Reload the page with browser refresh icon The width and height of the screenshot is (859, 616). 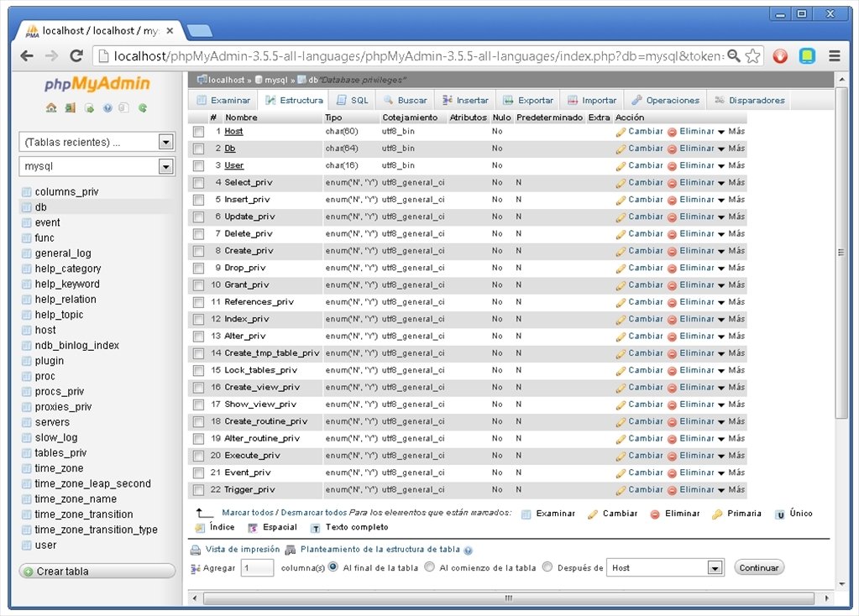coord(76,56)
